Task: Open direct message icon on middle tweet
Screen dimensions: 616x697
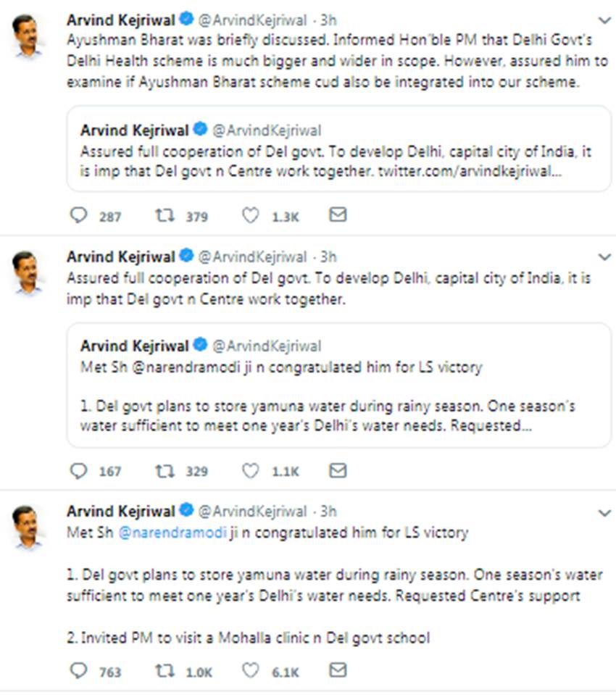Action: [x=336, y=471]
